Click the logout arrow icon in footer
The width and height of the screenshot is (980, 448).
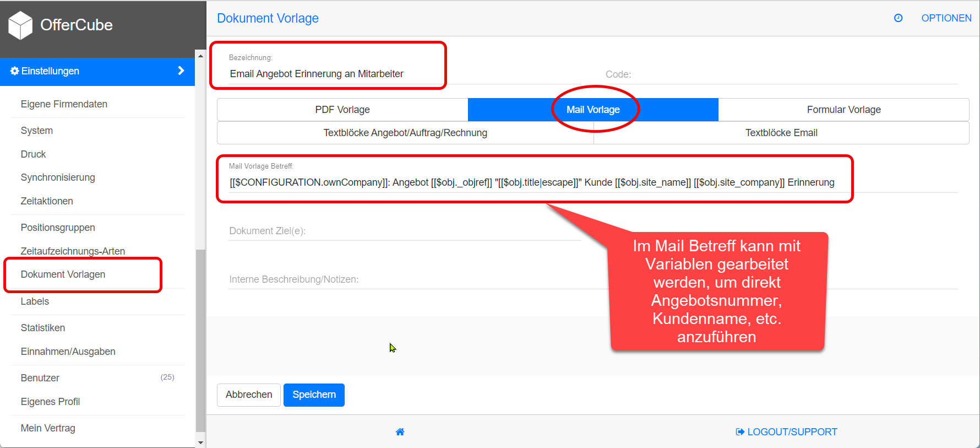(740, 432)
